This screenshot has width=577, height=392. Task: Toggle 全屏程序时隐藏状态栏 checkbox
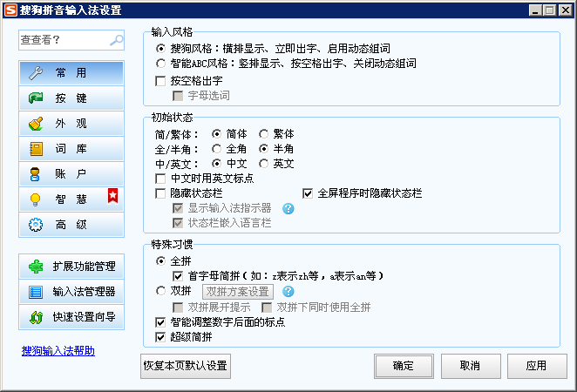click(308, 193)
